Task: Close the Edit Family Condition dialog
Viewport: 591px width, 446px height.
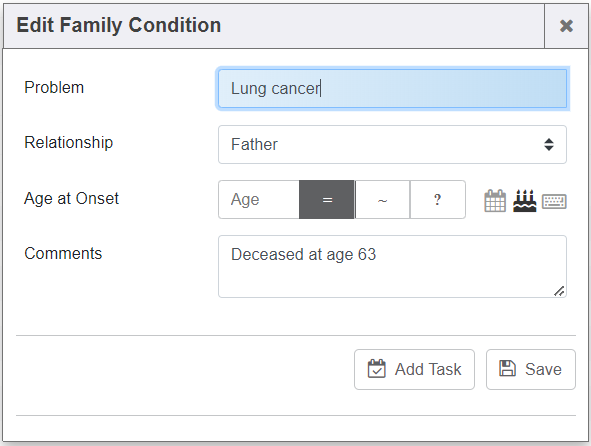Action: click(566, 26)
